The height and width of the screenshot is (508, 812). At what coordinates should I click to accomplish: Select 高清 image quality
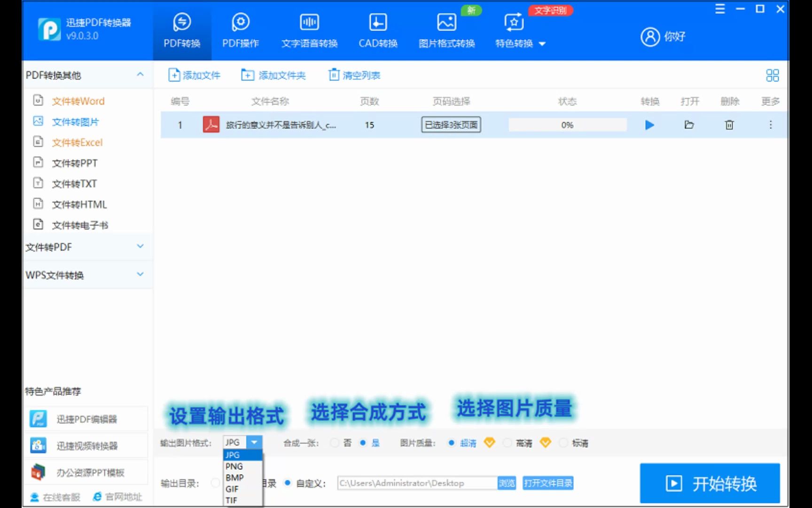click(x=507, y=443)
